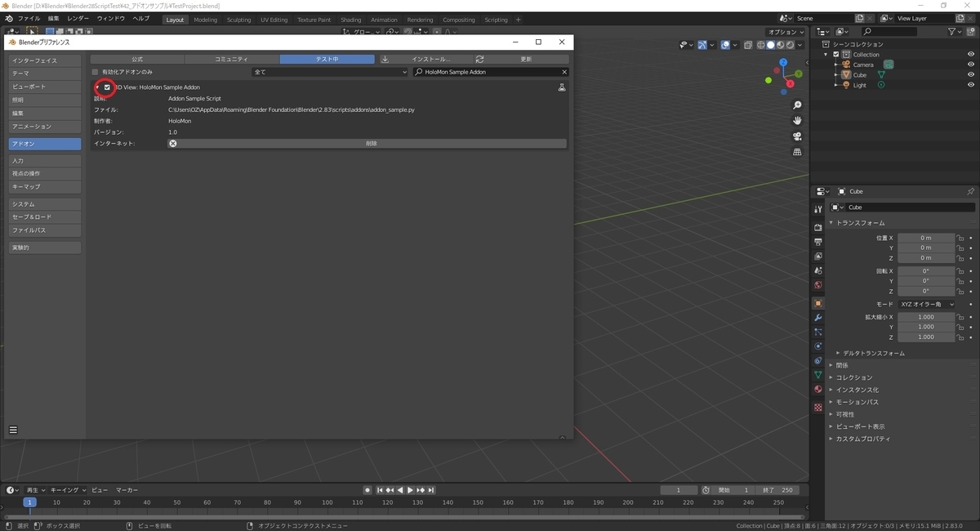Open the Texture properties tab
980x531 pixels.
point(817,407)
